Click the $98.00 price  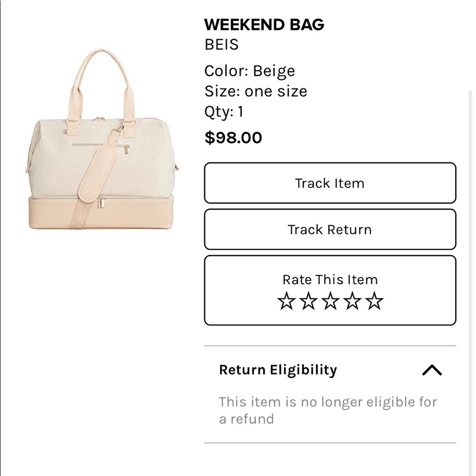tap(233, 138)
